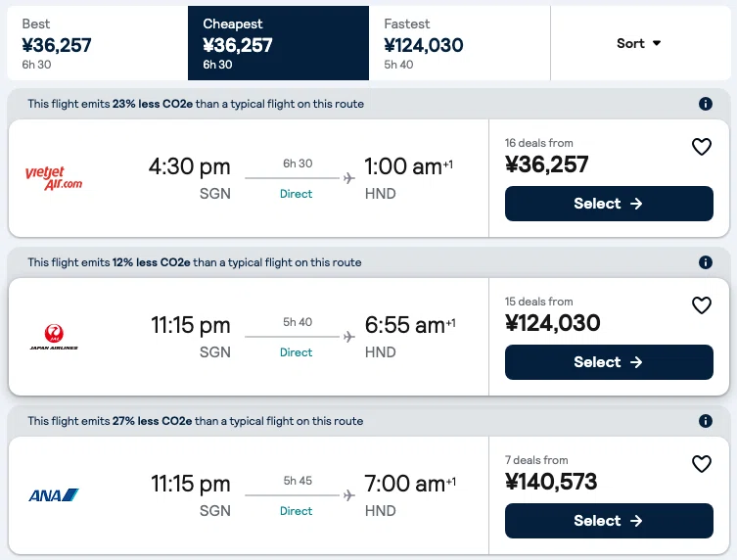This screenshot has width=737, height=560.
Task: Click plane icon on ANA route line
Action: [x=348, y=495]
